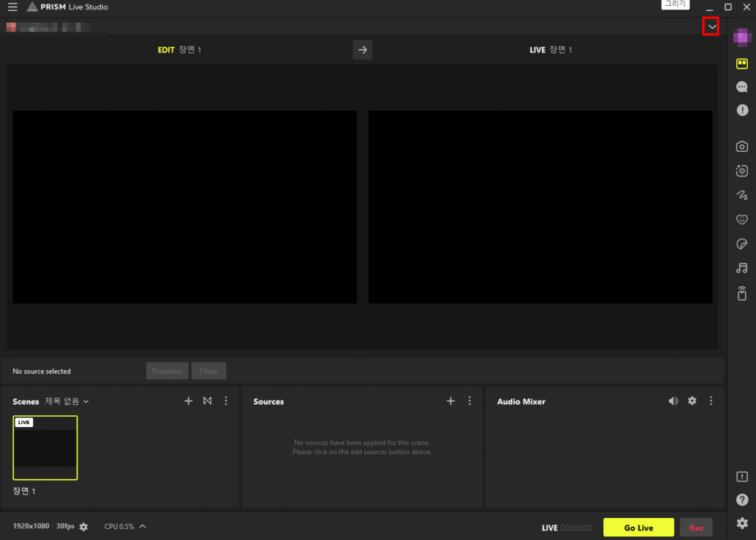Viewport: 756px width, 540px height.
Task: Mute all audio via speaker icon
Action: [673, 401]
